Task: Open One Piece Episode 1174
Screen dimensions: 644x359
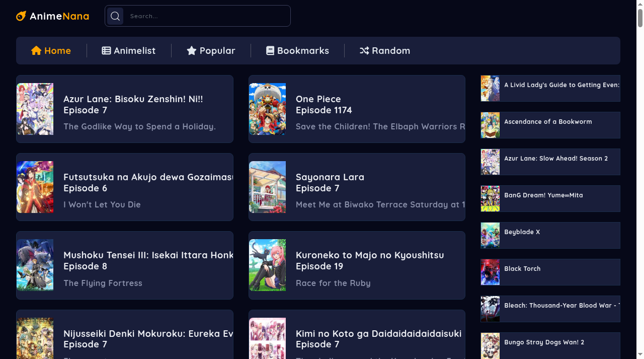Action: pyautogui.click(x=357, y=109)
